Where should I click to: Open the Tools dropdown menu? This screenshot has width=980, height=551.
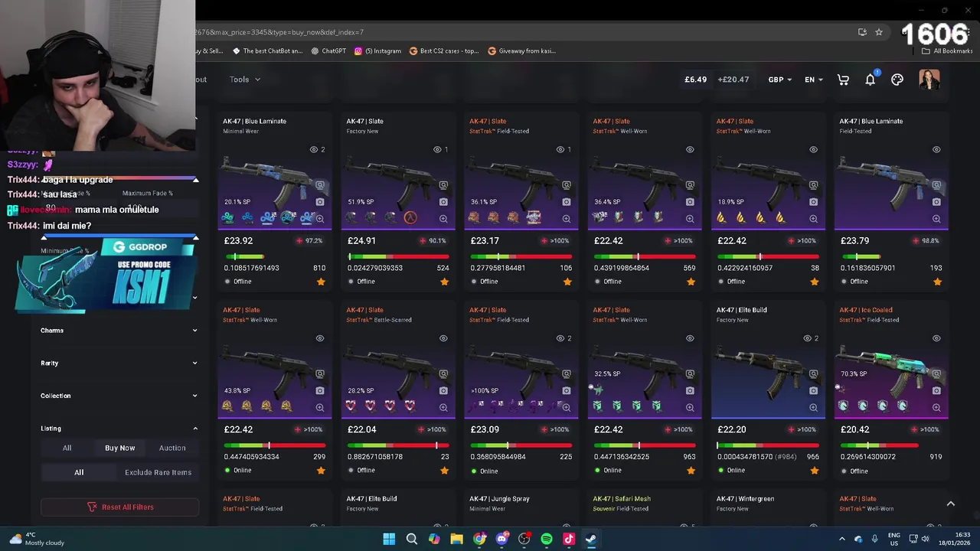point(245,80)
